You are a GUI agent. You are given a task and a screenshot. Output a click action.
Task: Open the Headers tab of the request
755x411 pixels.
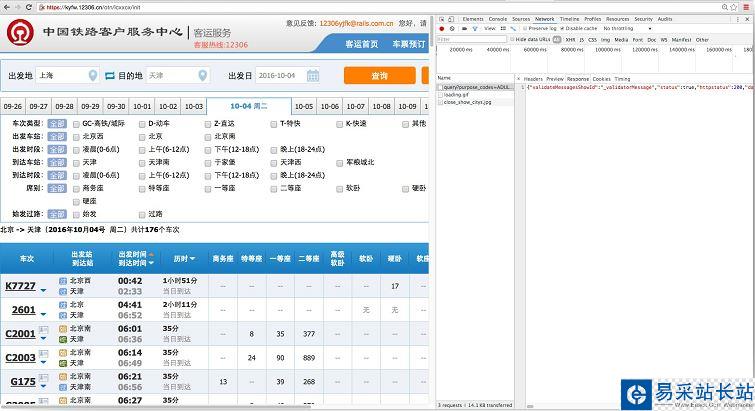[x=533, y=79]
